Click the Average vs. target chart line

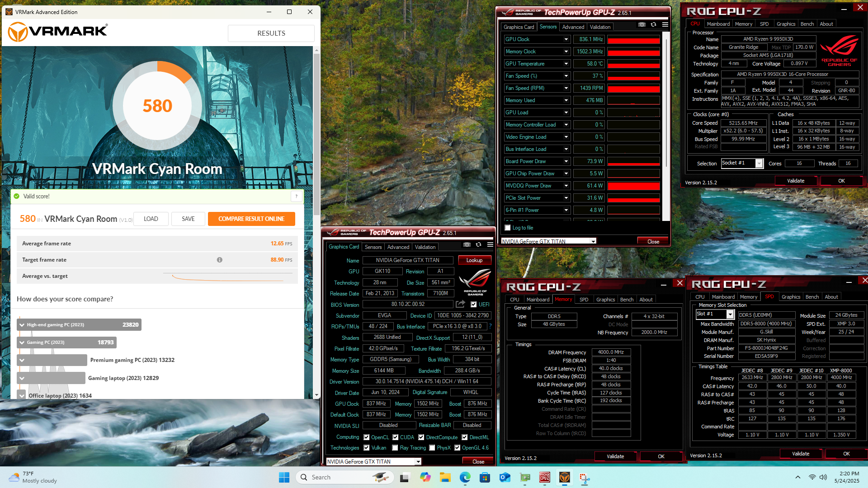(x=229, y=277)
